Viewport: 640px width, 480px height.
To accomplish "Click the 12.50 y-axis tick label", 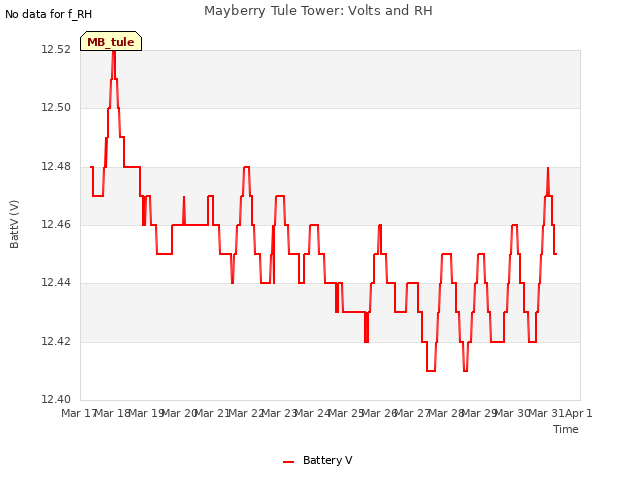I will click(56, 108).
